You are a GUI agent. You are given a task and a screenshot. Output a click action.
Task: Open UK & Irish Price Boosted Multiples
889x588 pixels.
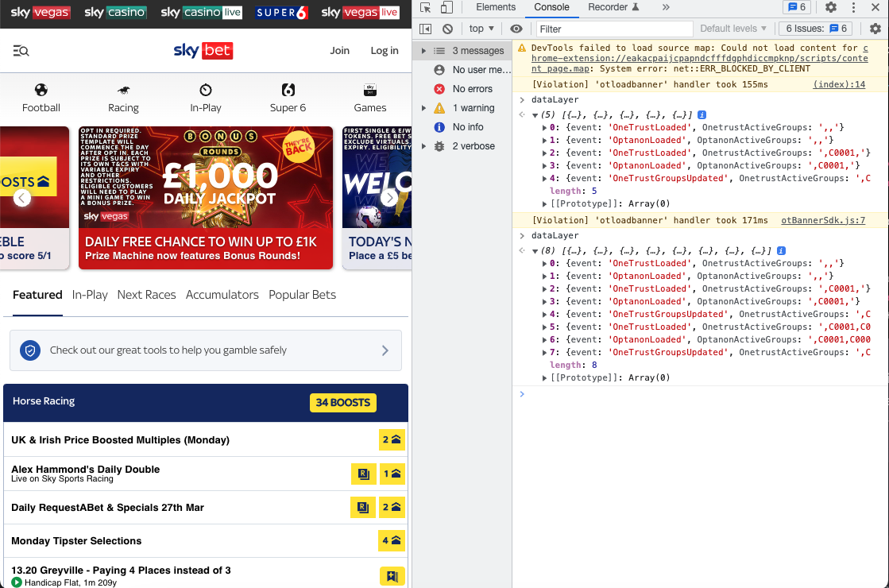point(120,440)
